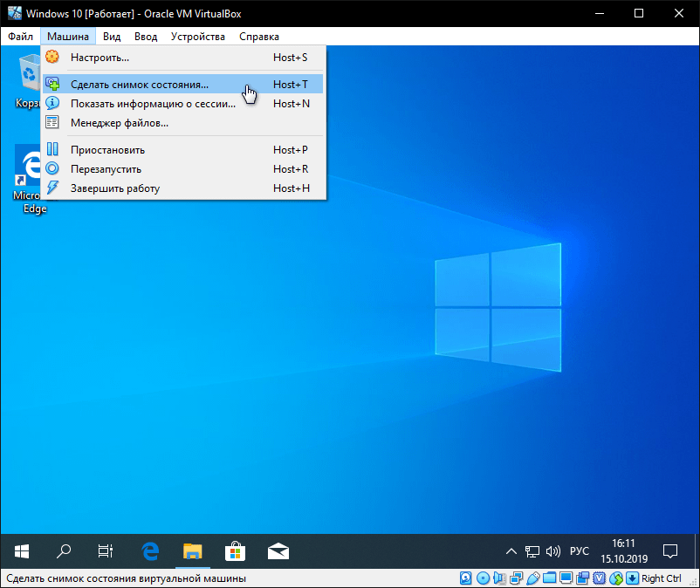700x588 pixels.
Task: Click Завершить работу in the menu
Action: tap(115, 188)
